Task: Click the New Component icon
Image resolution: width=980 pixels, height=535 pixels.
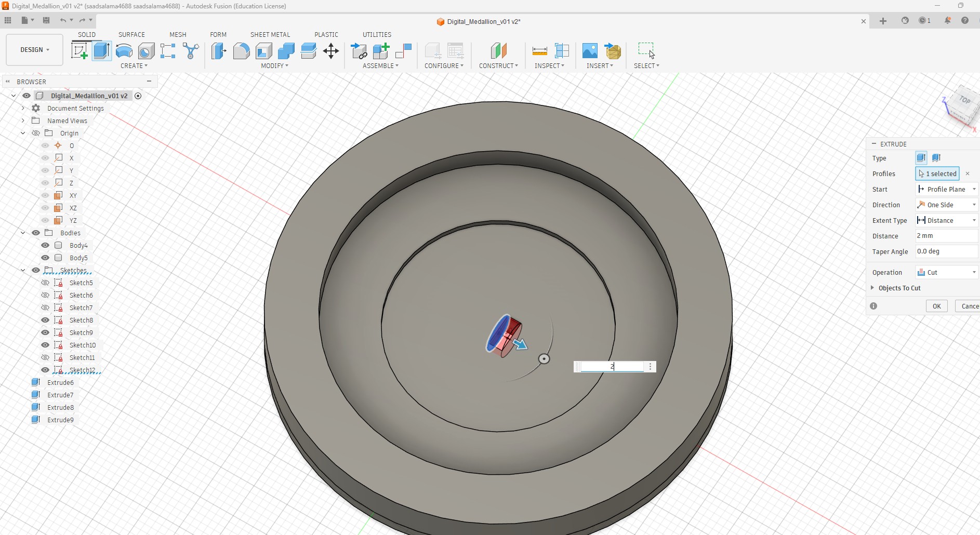Action: point(381,51)
